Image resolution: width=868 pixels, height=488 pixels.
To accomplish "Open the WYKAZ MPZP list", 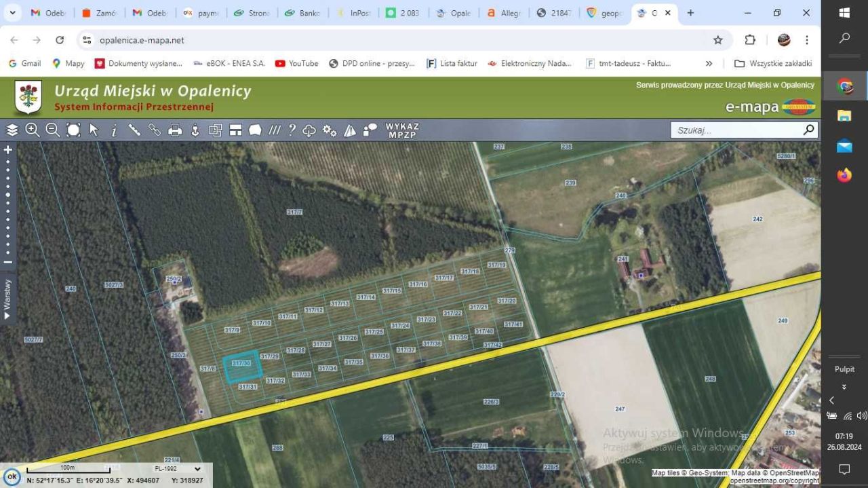I will (x=402, y=130).
